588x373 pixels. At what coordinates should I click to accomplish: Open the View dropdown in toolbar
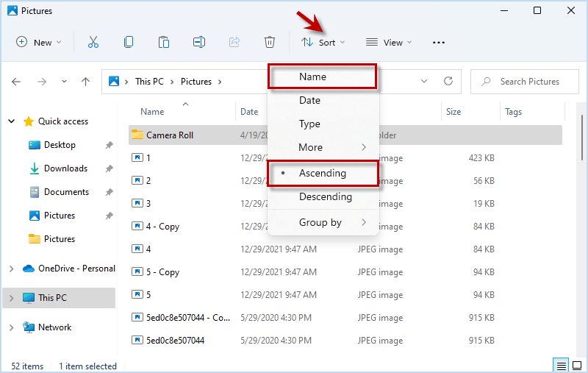pos(389,43)
